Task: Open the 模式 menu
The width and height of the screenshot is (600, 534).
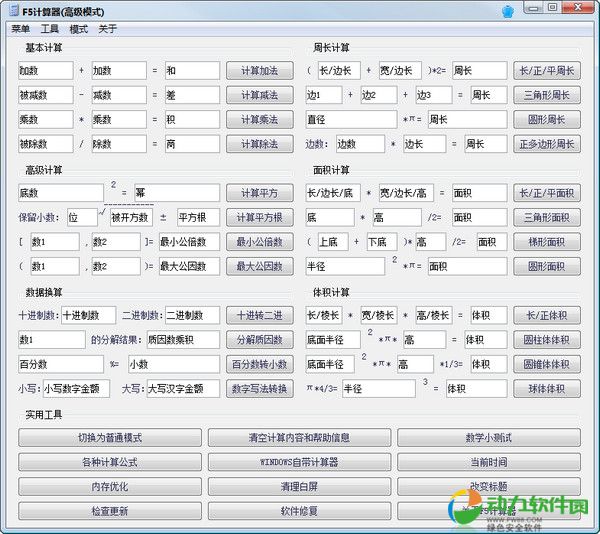Action: [x=79, y=29]
